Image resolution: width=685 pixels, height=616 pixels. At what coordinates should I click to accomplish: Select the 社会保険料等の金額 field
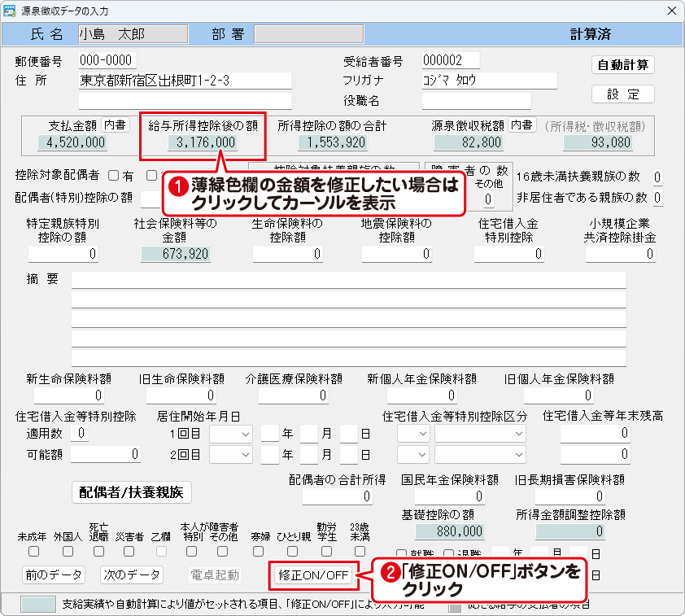click(175, 254)
